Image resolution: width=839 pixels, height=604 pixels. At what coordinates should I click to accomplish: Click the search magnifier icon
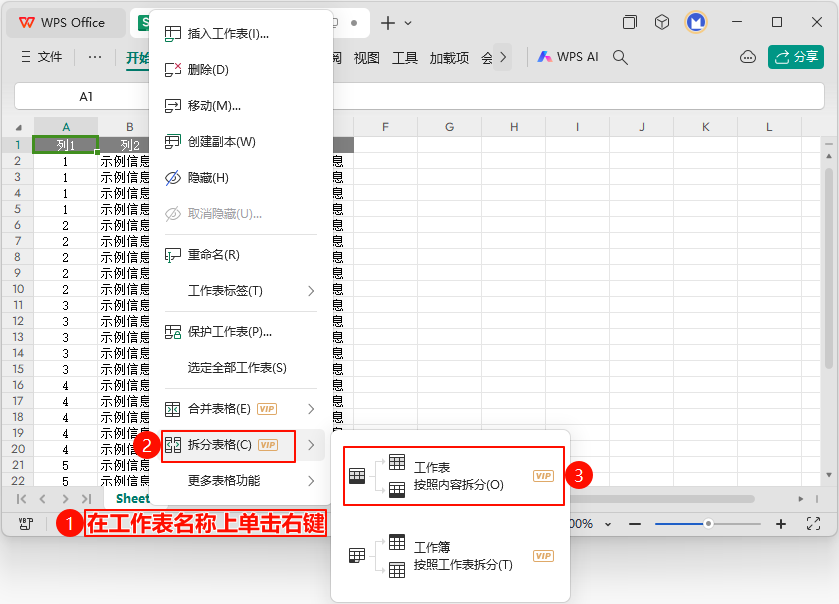(x=620, y=58)
